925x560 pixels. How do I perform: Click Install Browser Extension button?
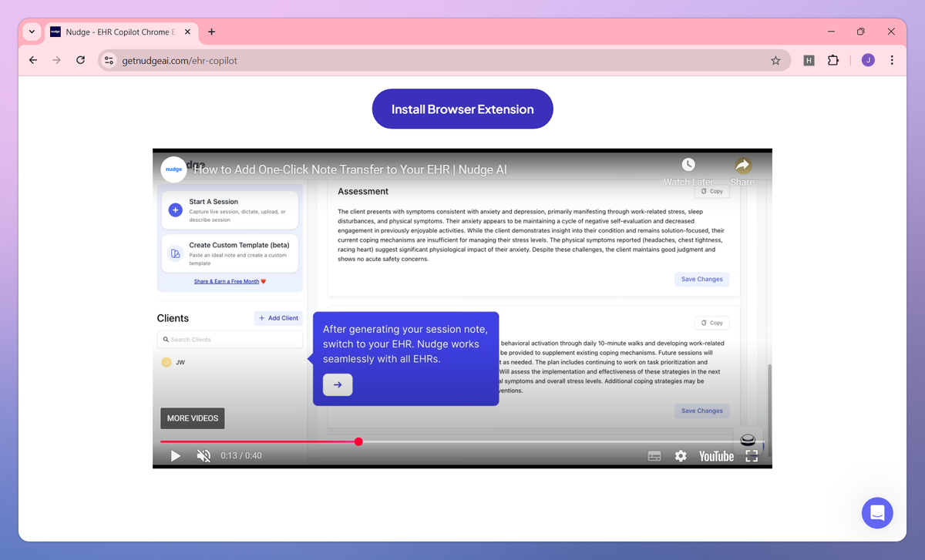462,109
